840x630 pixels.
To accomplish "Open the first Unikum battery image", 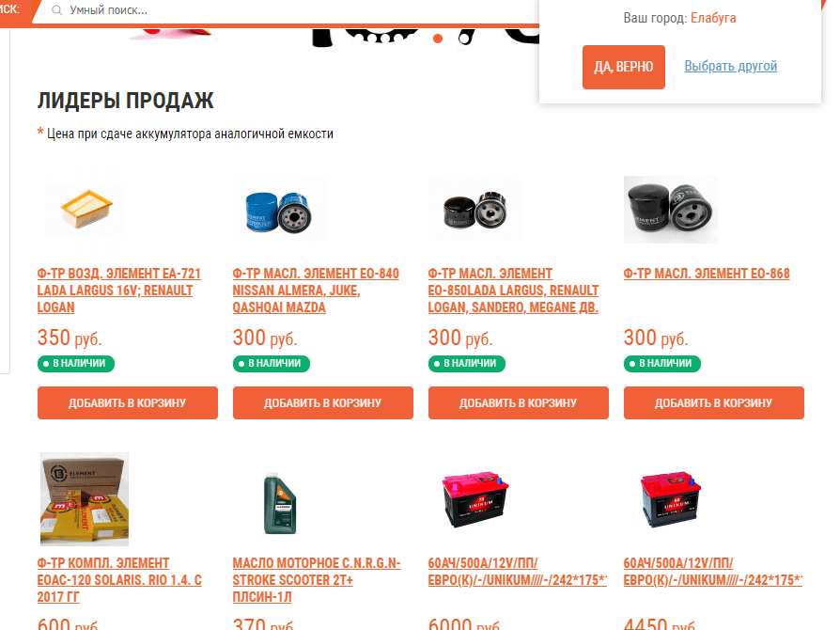I will pos(475,499).
